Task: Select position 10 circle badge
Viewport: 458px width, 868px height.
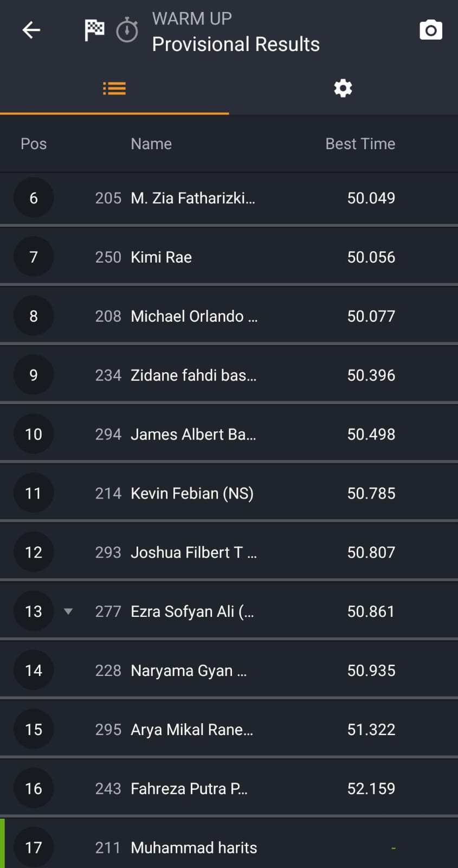Action: [34, 434]
